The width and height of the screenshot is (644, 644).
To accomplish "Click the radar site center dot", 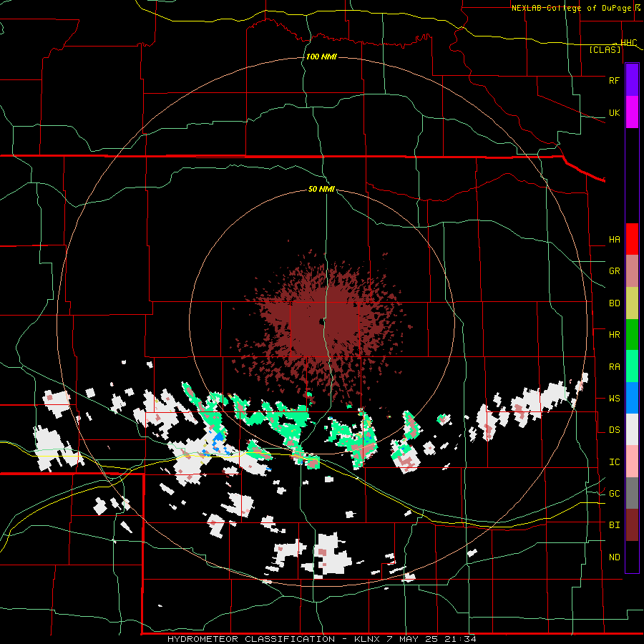I will [321, 321].
